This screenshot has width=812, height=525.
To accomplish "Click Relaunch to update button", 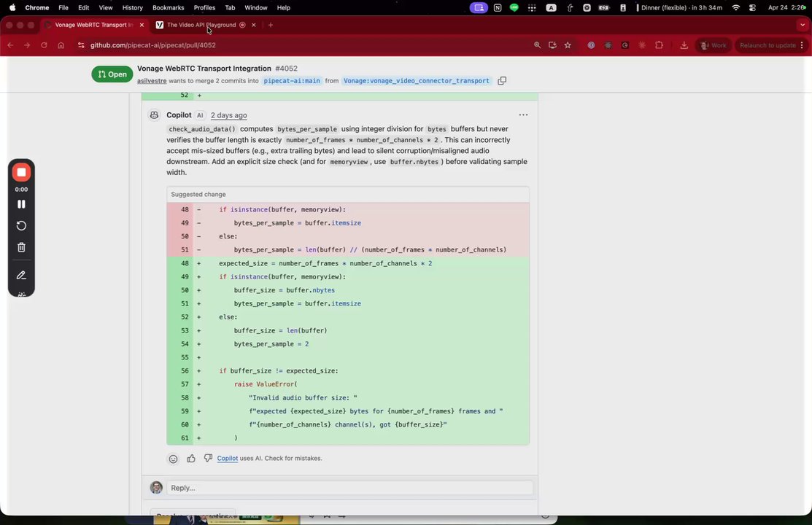I will pos(767,45).
